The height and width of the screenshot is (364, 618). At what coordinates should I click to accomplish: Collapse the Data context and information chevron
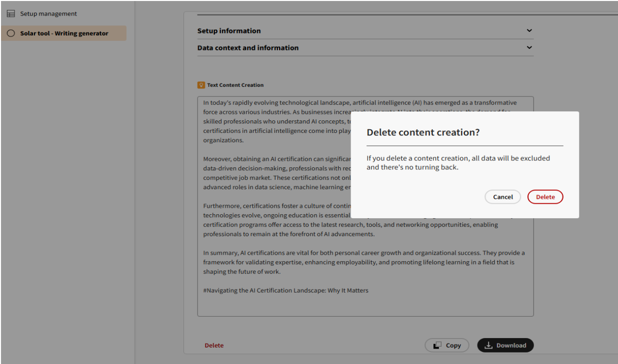(529, 47)
